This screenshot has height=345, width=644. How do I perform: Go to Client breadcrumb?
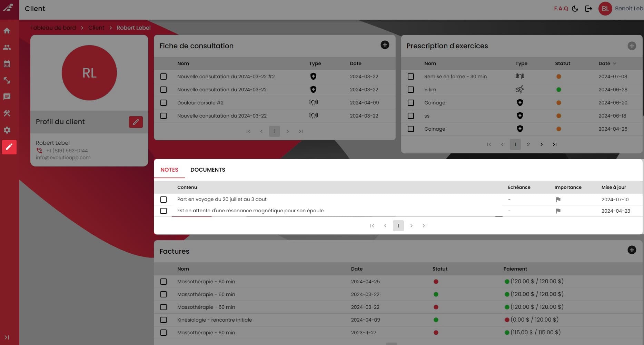(96, 28)
